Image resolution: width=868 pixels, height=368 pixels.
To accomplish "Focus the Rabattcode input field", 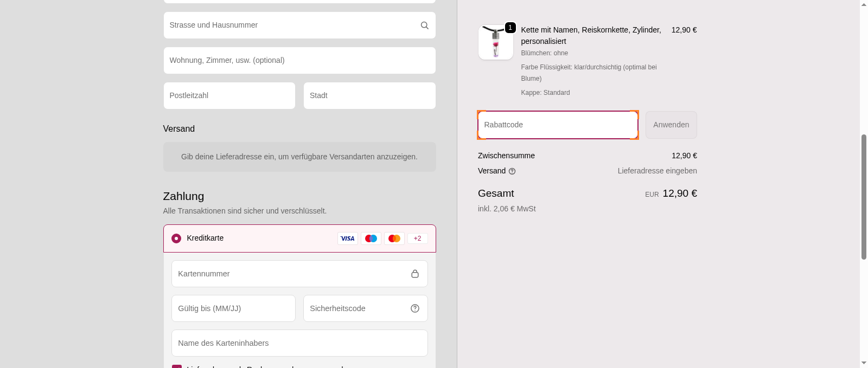I will (557, 125).
